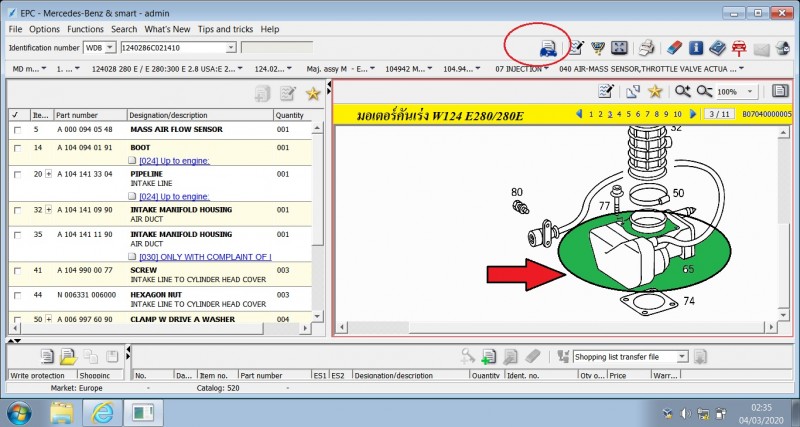Viewport: 800px width, 427px height.
Task: Check the BOOT row checkbox
Action: tap(17, 148)
